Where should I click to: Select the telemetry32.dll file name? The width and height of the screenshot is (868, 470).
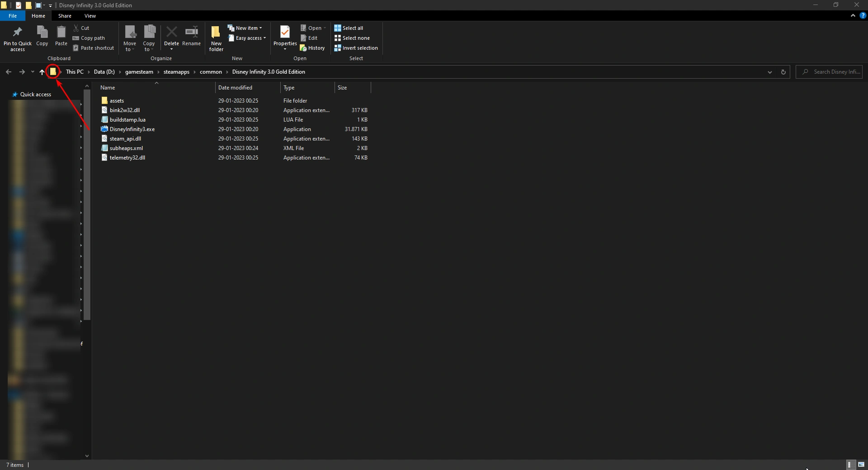pos(127,158)
